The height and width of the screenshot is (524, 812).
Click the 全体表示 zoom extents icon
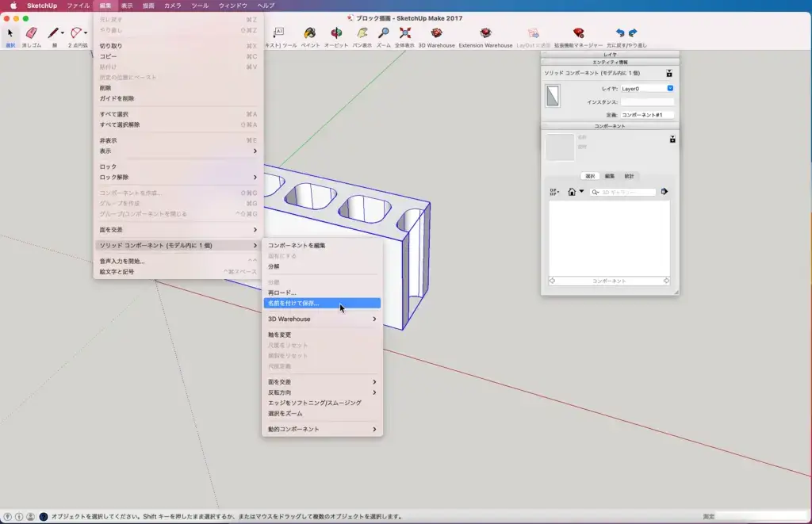405,33
